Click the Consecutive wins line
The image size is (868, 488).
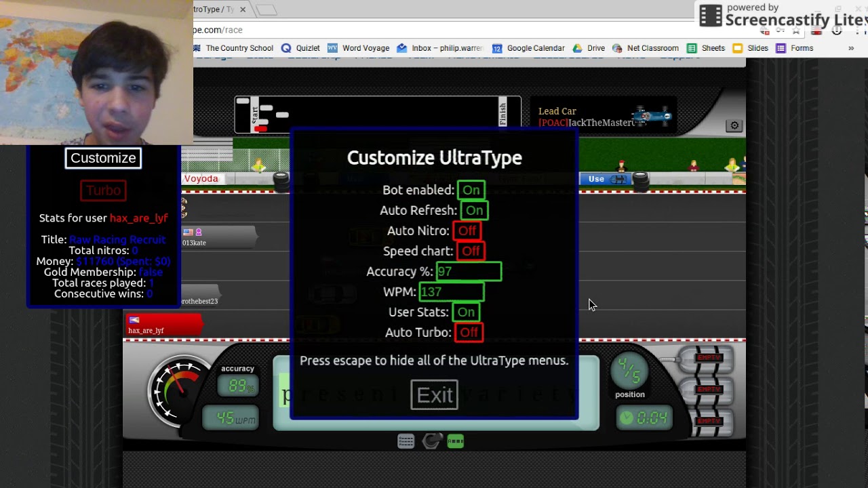coord(103,294)
